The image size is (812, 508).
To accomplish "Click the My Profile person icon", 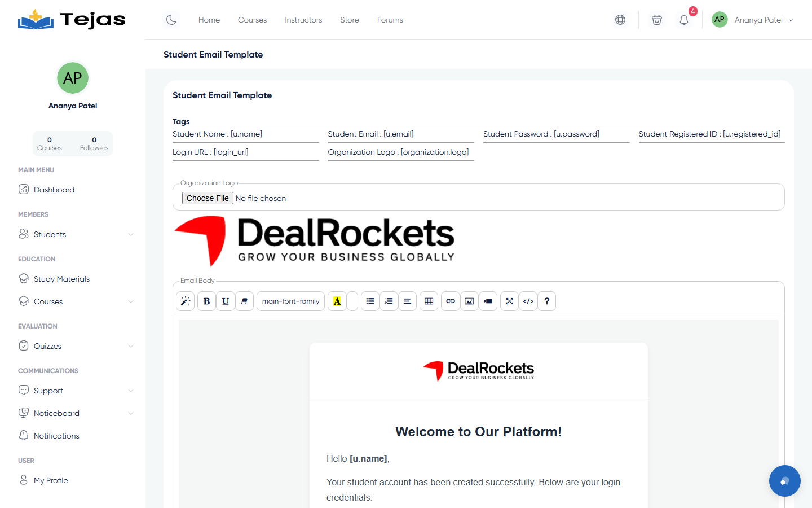I will coord(24,480).
